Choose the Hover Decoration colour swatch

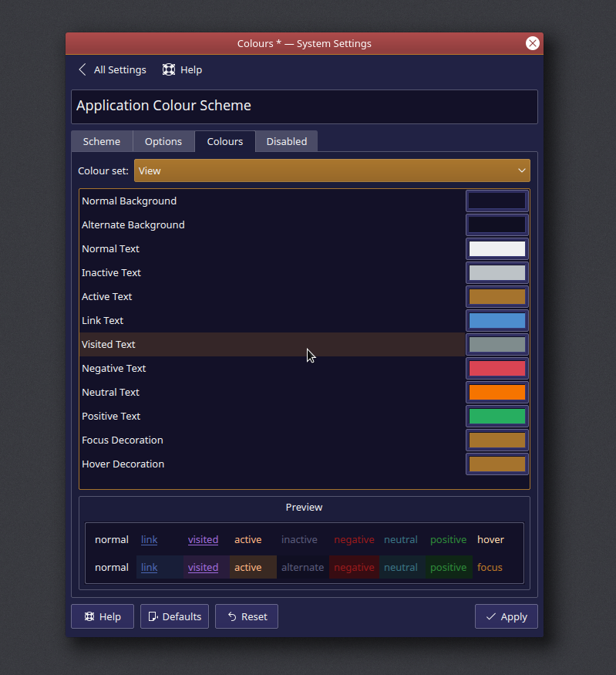click(497, 464)
